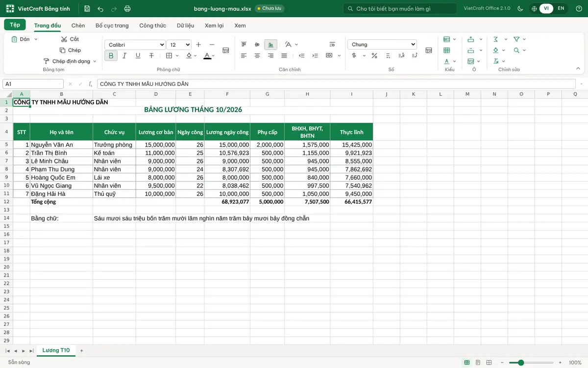Viewport: 588px width, 368px height.
Task: Pick the font color swatch
Action: [x=207, y=56]
